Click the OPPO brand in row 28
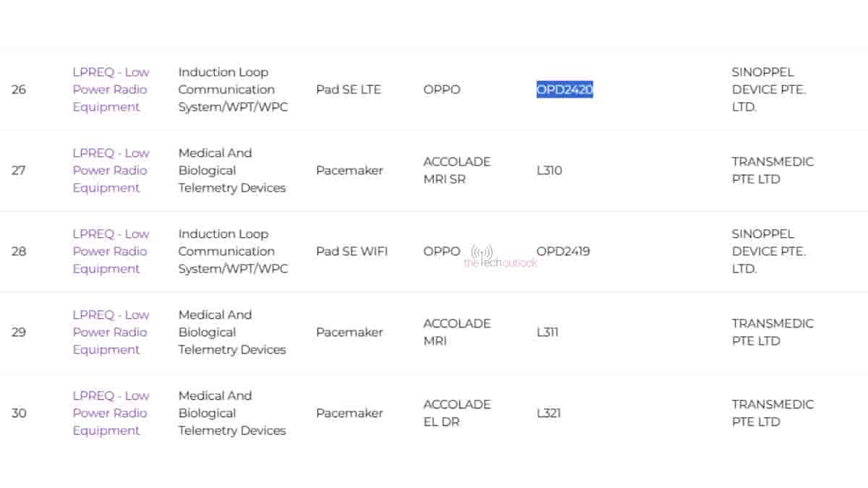The image size is (868, 488). click(x=441, y=252)
